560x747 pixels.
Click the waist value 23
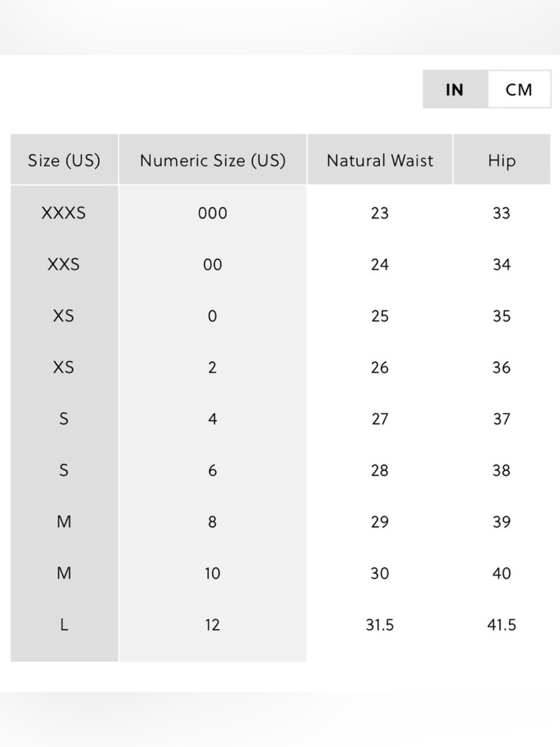[x=380, y=213]
